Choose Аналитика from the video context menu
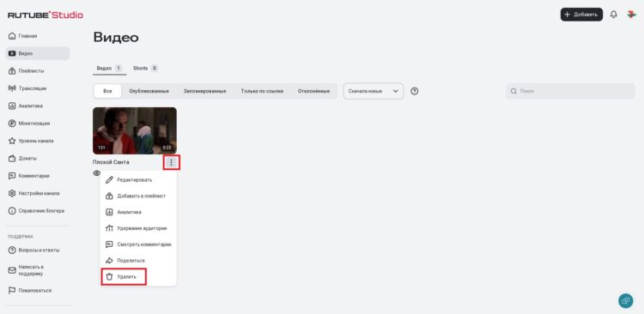644x314 pixels. pyautogui.click(x=138, y=212)
